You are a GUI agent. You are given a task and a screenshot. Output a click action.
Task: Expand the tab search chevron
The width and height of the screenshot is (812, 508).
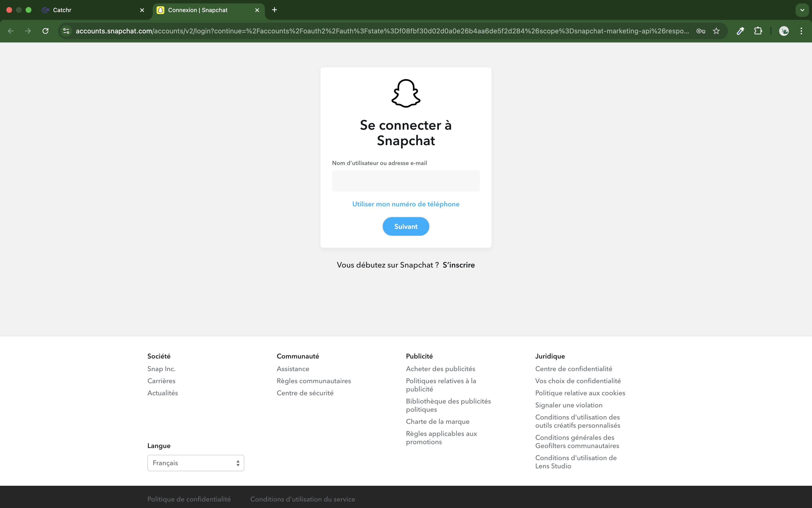click(802, 10)
